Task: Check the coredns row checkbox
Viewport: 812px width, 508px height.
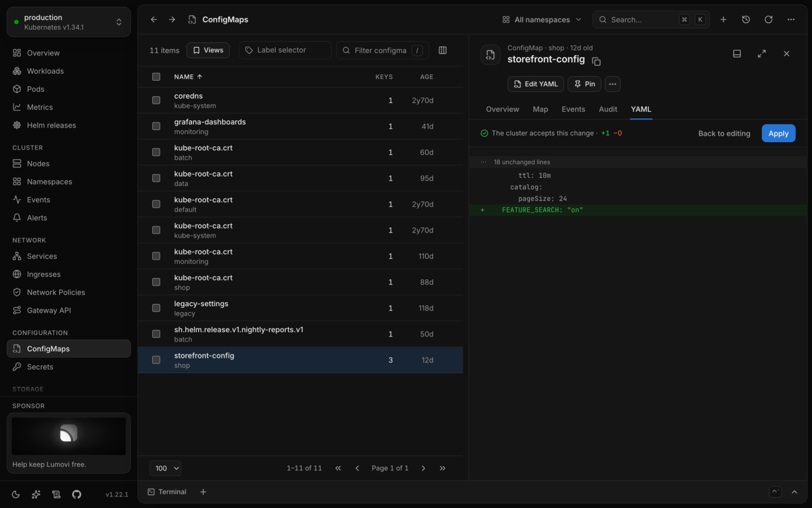Action: [x=156, y=100]
